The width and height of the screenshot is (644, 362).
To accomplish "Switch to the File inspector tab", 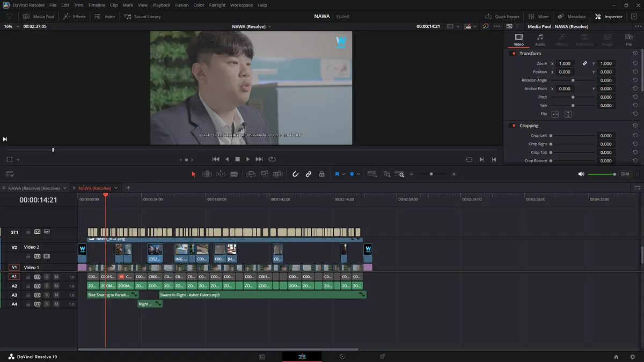I will click(x=629, y=39).
